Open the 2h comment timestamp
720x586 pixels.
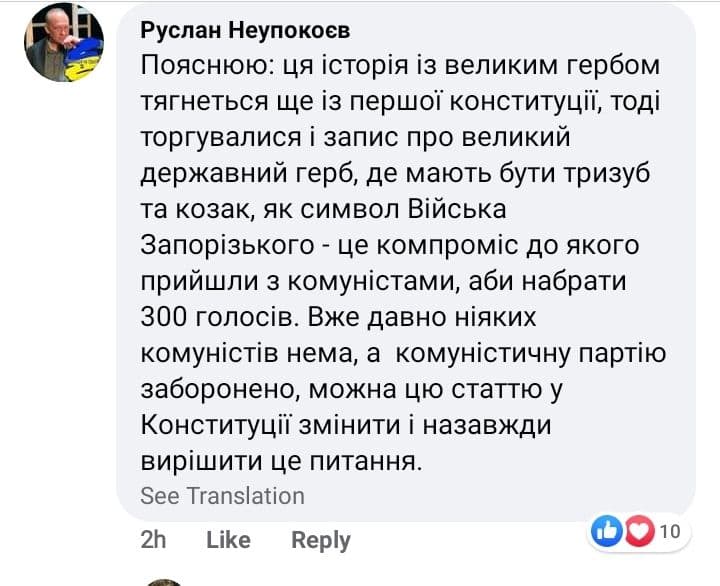coord(153,540)
